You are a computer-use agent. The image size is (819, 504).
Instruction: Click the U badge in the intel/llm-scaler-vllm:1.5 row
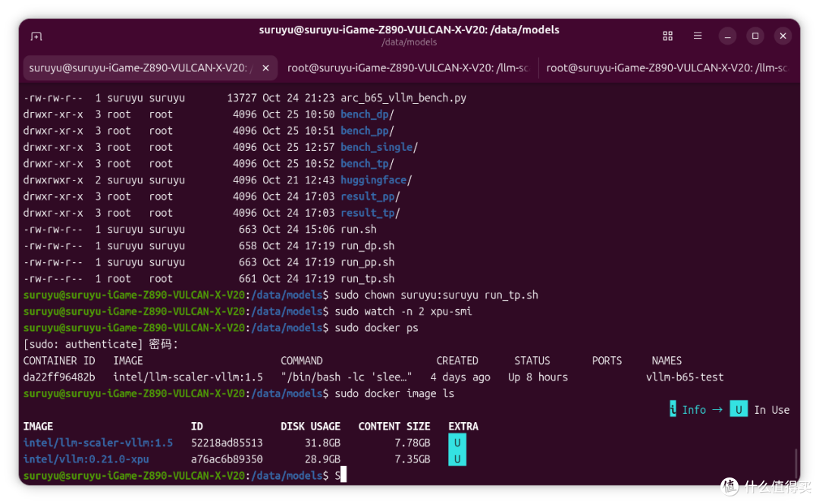[457, 443]
